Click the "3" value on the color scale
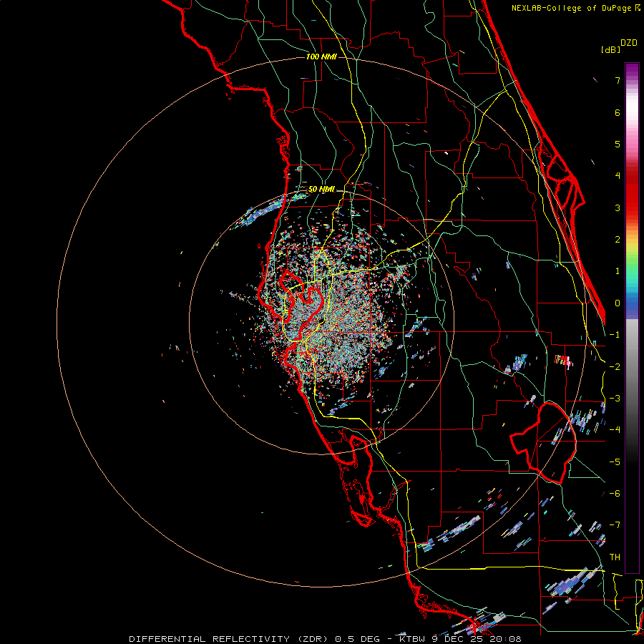This screenshot has height=644, width=644. click(618, 208)
